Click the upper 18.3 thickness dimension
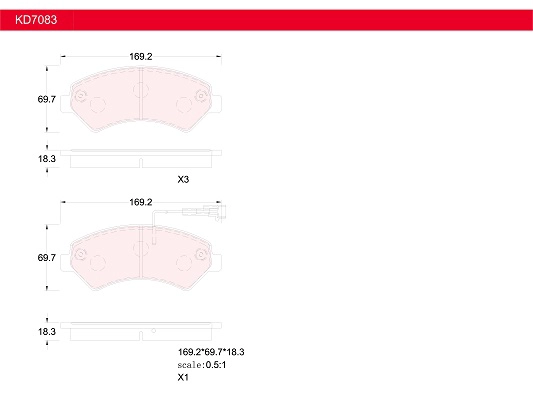The height and width of the screenshot is (400, 533). pos(47,159)
